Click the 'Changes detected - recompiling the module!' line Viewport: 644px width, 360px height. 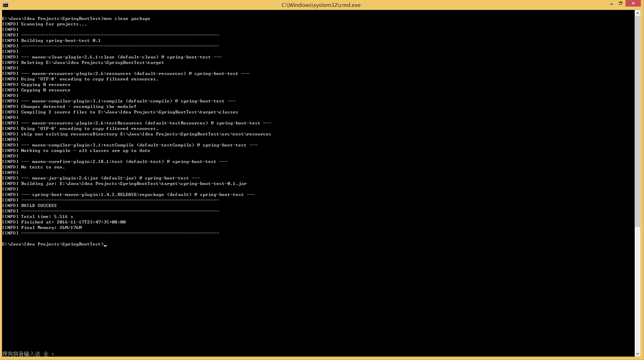[69, 107]
